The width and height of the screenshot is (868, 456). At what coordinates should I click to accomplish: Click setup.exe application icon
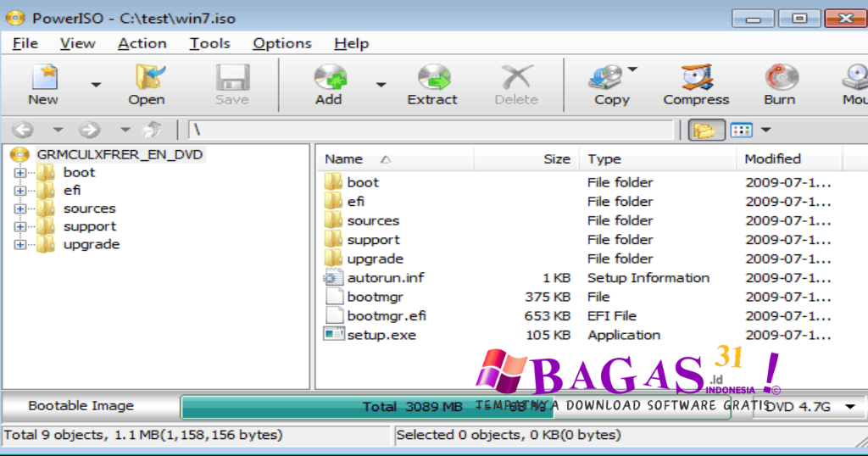click(334, 335)
